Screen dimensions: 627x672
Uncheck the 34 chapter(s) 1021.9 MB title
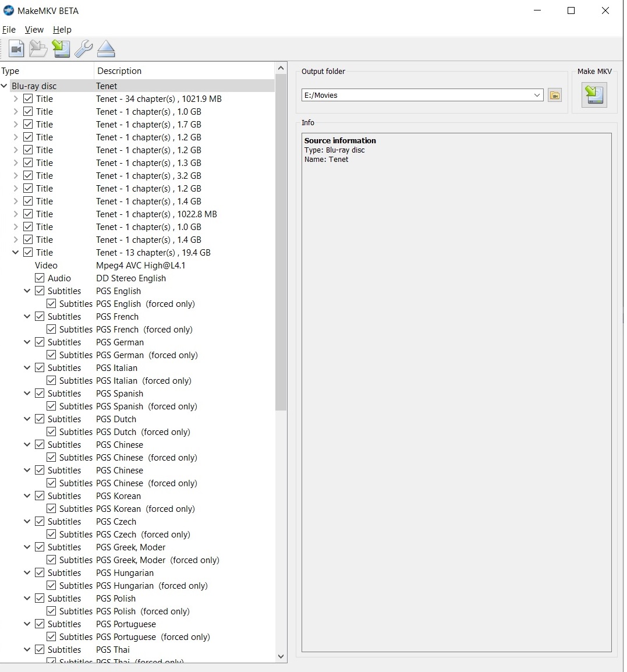(28, 98)
